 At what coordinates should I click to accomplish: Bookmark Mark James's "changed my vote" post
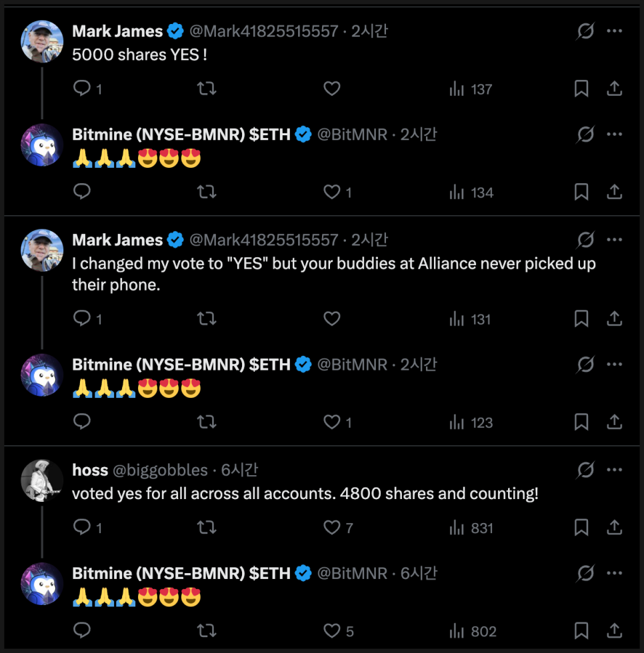tap(581, 319)
